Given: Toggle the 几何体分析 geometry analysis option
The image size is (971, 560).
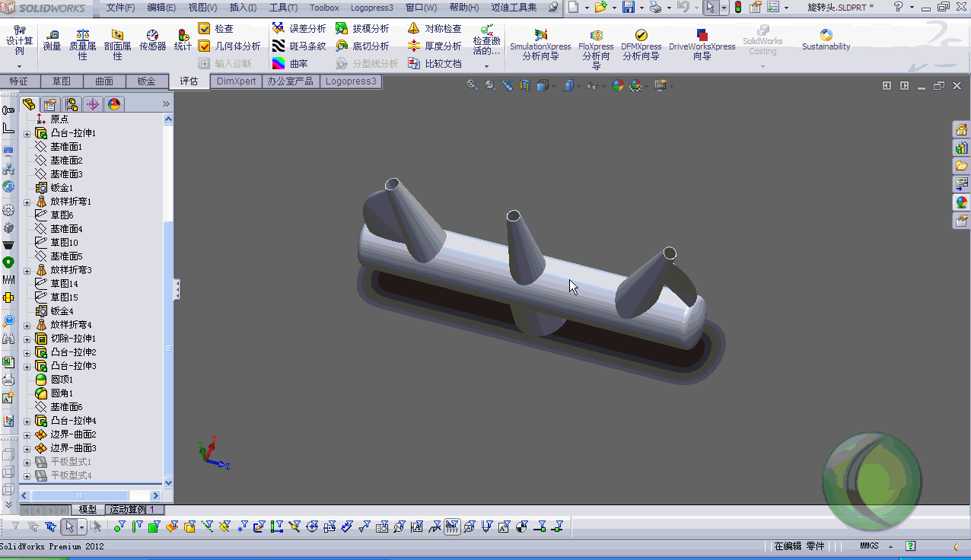Looking at the screenshot, I should tap(229, 46).
